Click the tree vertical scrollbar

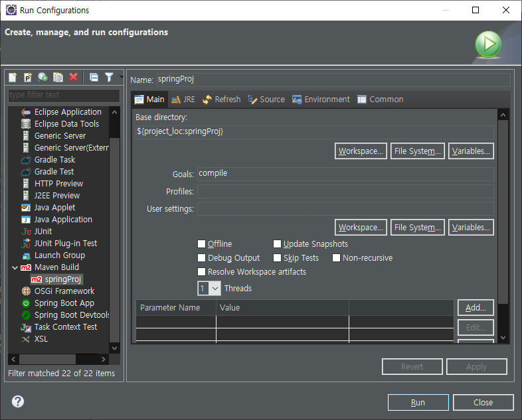point(114,230)
